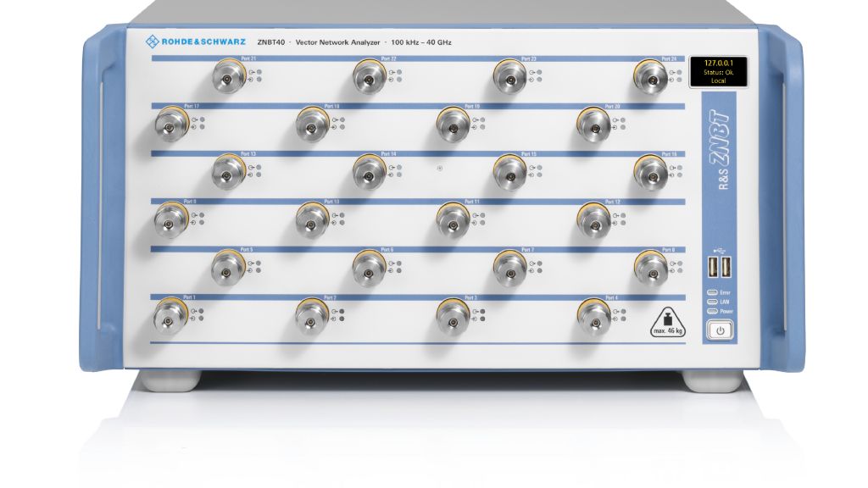Viewport: 868px width, 488px height.
Task: Click the Error indicator LED
Action: pos(713,292)
